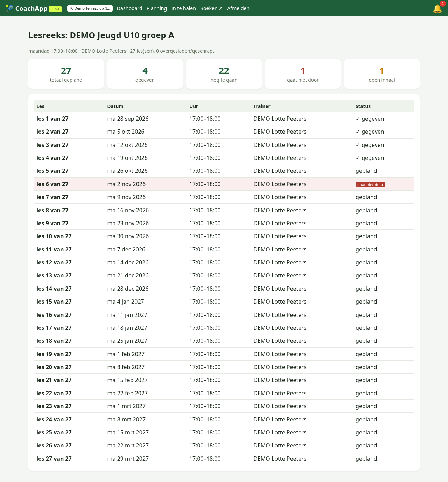Viewport: 448px width, 482px height.
Task: Select the 1 gaat niet door card
Action: [303, 74]
